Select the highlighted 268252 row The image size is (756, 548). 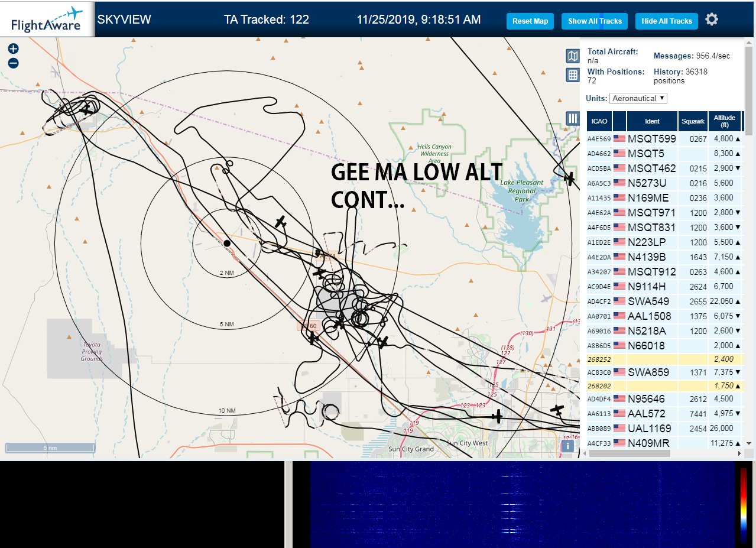[x=665, y=359]
